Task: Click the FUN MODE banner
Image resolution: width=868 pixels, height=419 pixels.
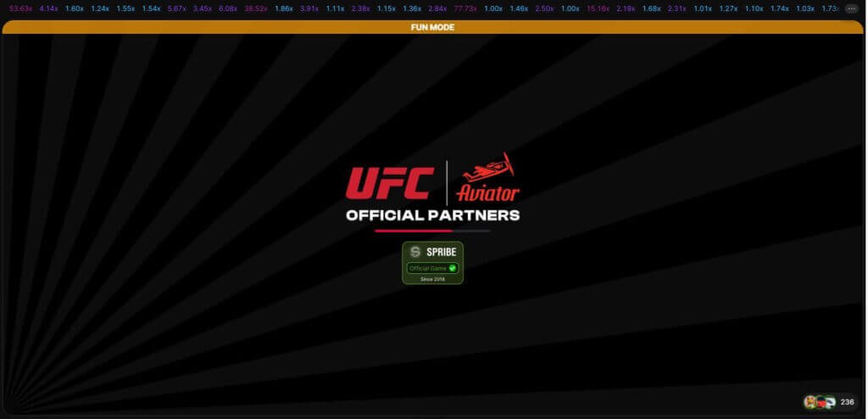Action: (x=432, y=27)
